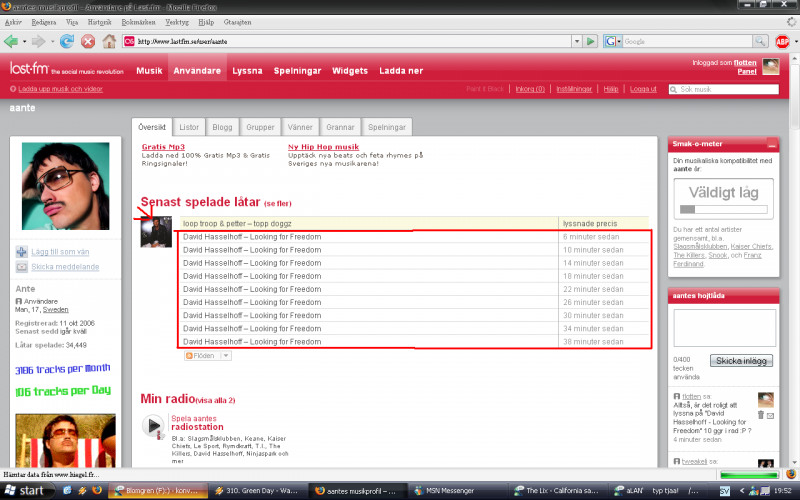This screenshot has height=500, width=800.
Task: Collapse the aantes hojtlåda panel
Action: (771, 294)
